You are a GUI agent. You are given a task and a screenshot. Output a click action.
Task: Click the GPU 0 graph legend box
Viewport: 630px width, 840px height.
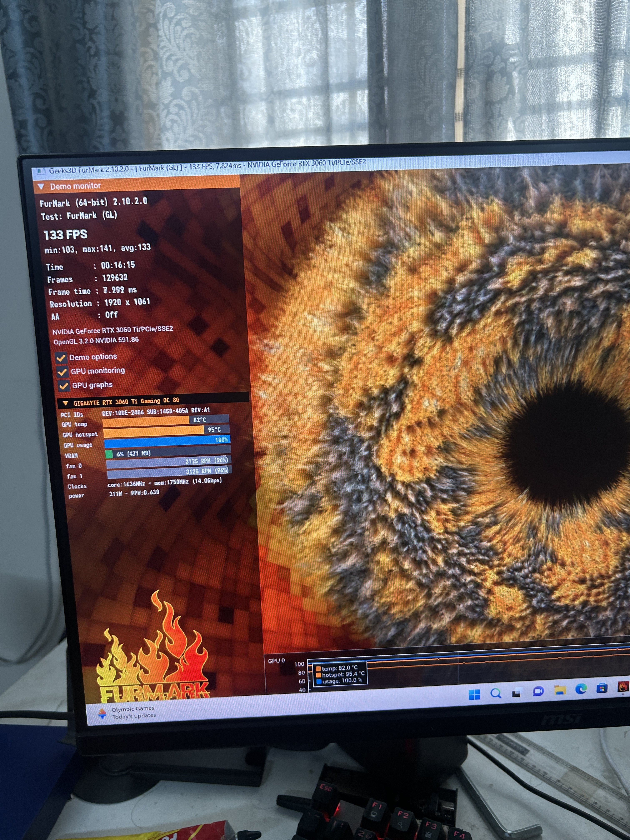point(340,674)
